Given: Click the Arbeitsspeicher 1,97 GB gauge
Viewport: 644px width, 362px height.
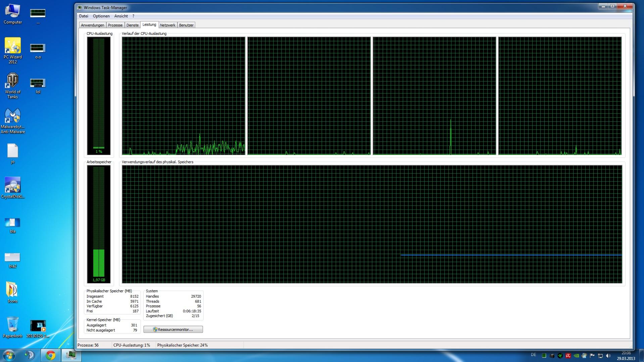Looking at the screenshot, I should (x=99, y=224).
